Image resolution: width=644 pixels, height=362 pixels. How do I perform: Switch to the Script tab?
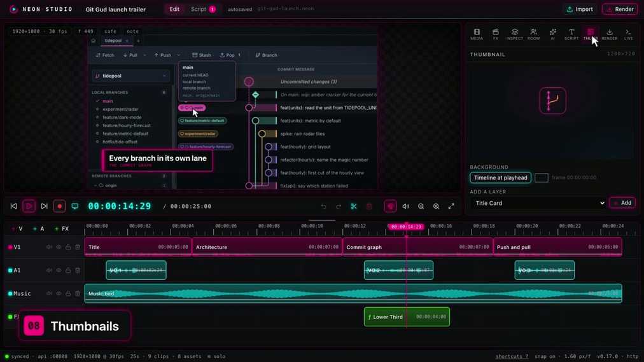click(x=203, y=9)
